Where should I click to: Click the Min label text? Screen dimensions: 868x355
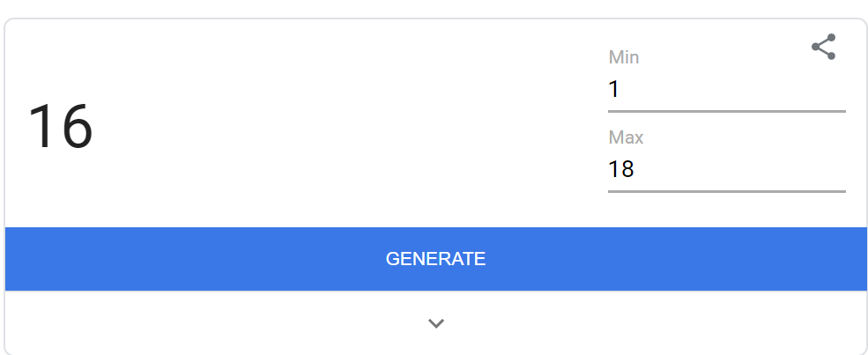pyautogui.click(x=624, y=57)
